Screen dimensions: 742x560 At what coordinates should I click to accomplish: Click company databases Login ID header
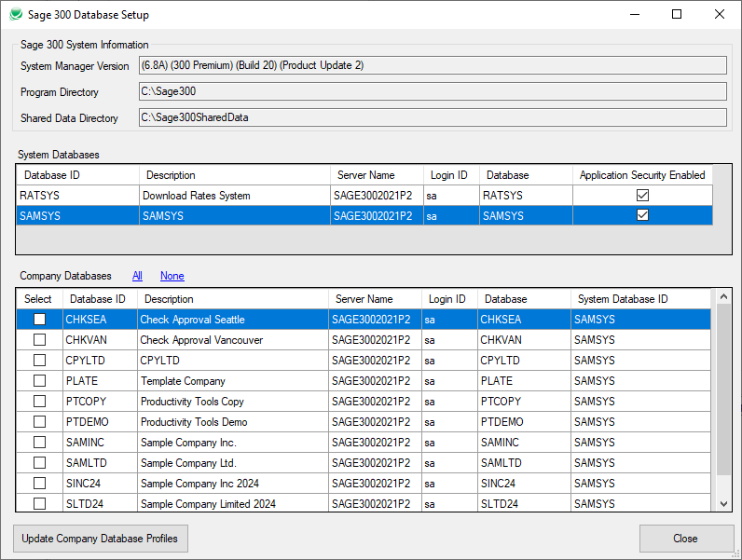click(x=449, y=299)
